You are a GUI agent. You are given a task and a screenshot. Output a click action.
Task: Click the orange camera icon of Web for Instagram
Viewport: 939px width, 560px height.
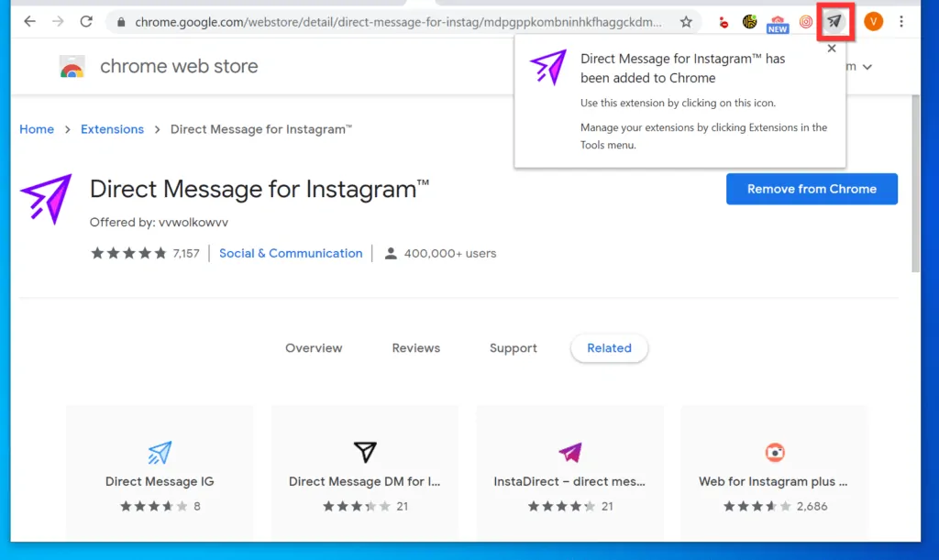(x=775, y=453)
